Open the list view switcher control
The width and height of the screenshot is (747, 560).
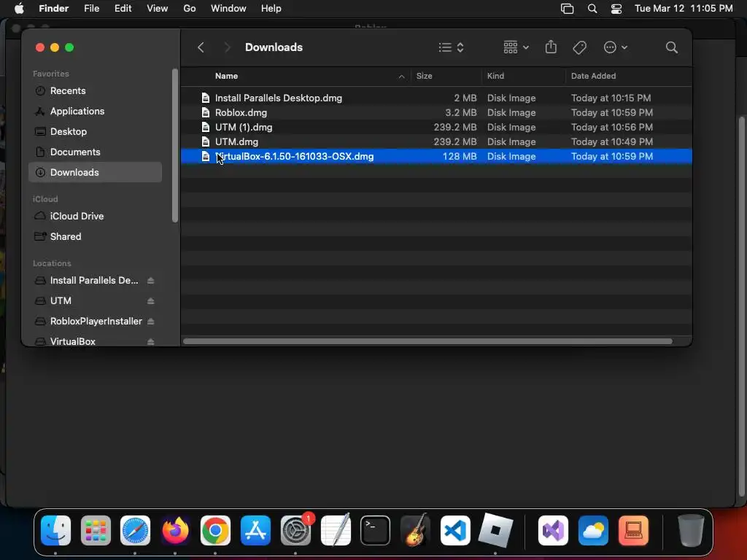[x=451, y=47]
